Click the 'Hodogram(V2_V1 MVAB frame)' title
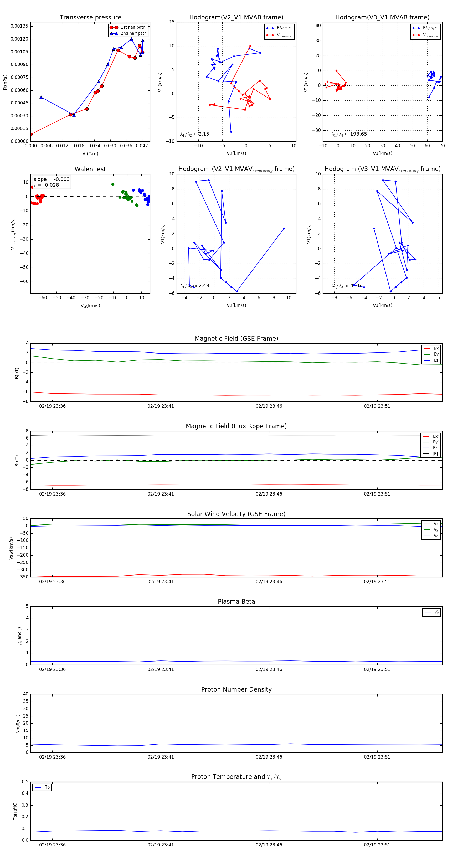The width and height of the screenshot is (473, 868). [x=236, y=18]
